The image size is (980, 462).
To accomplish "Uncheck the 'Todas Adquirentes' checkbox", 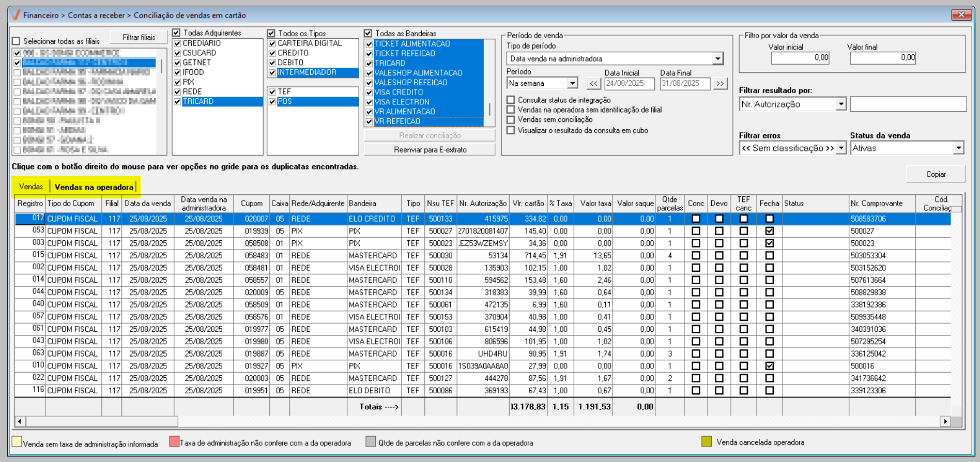I will coord(177,33).
